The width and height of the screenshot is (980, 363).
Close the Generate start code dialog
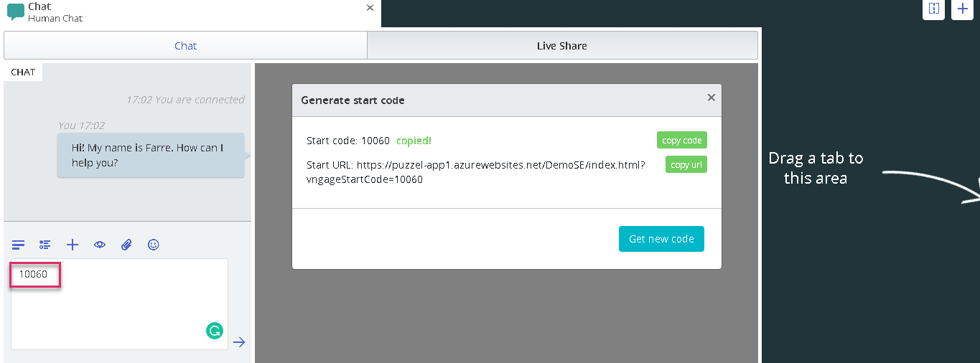pyautogui.click(x=711, y=98)
